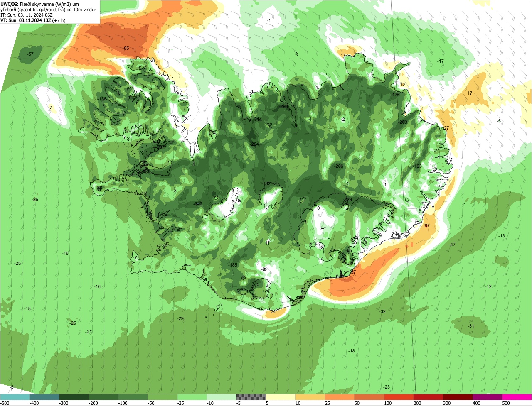This screenshot has height=406, width=532.
Task: Click the flux value '27' on the map
Action: 446,128
